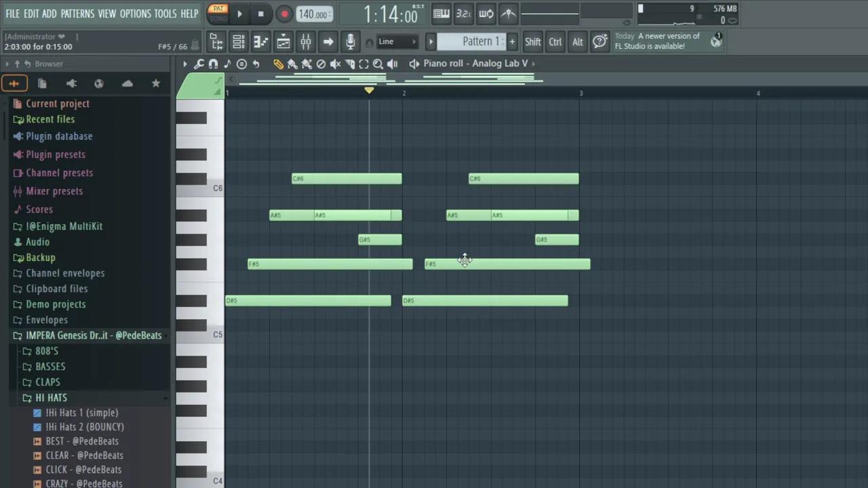Open the PATTERNS menu
The height and width of the screenshot is (488, 868).
pos(77,14)
